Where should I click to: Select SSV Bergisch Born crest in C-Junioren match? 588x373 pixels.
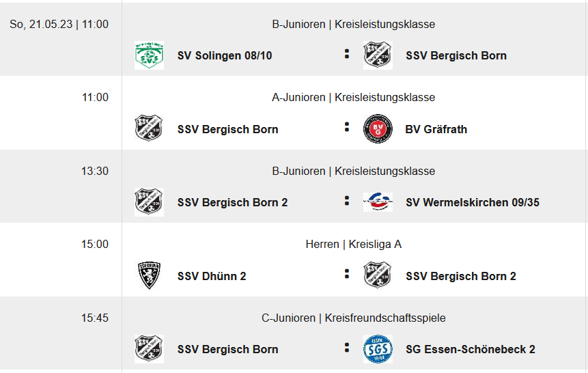point(149,349)
